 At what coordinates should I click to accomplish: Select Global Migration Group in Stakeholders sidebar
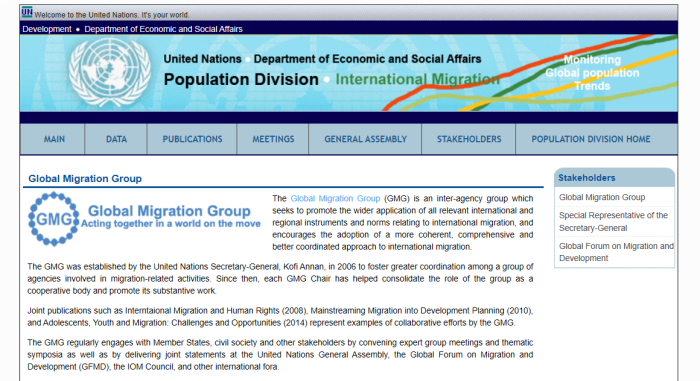[602, 197]
